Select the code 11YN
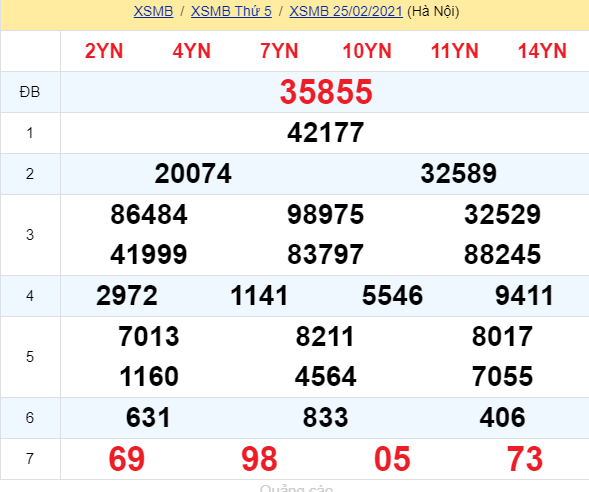This screenshot has height=492, width=589. pyautogui.click(x=455, y=51)
